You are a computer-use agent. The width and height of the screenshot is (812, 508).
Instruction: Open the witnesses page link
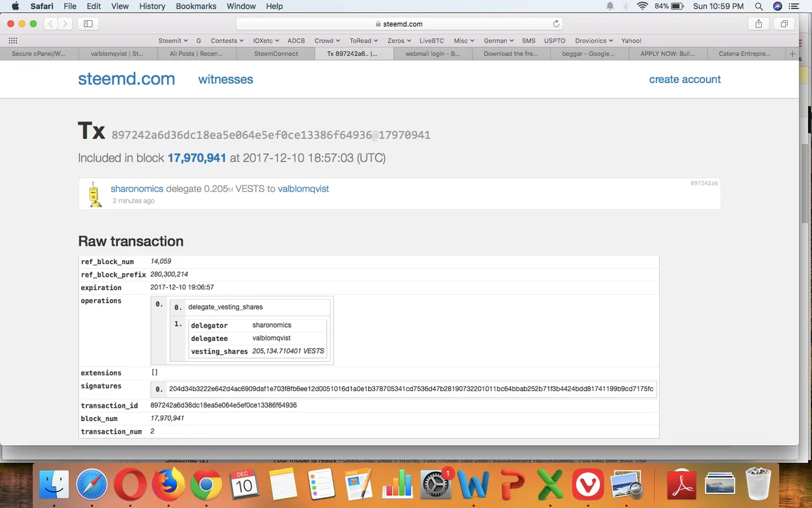click(225, 79)
